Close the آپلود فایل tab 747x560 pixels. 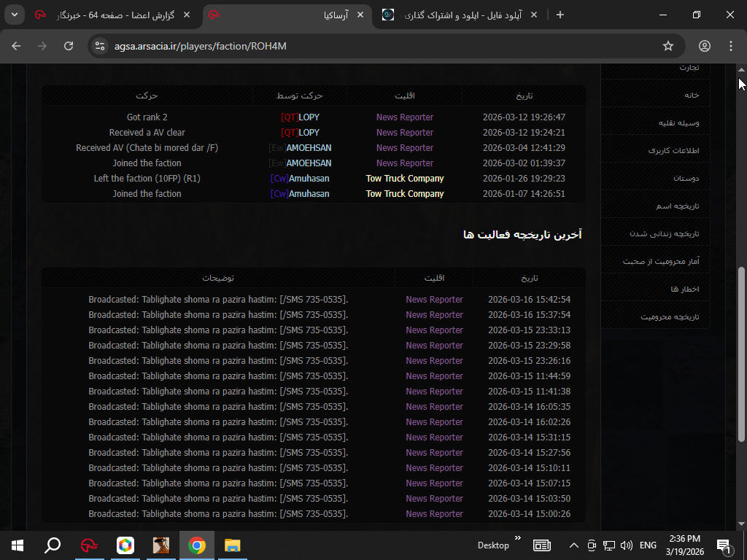[534, 15]
